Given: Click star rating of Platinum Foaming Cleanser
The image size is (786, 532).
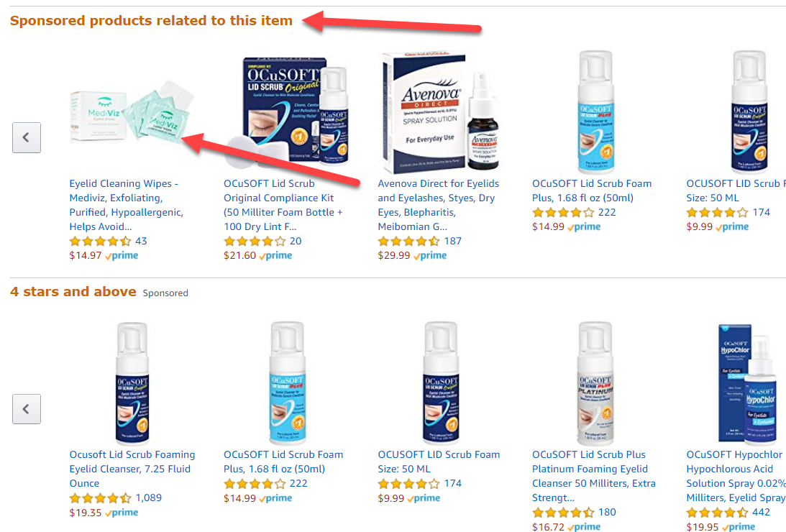Looking at the screenshot, I should click(x=563, y=513).
